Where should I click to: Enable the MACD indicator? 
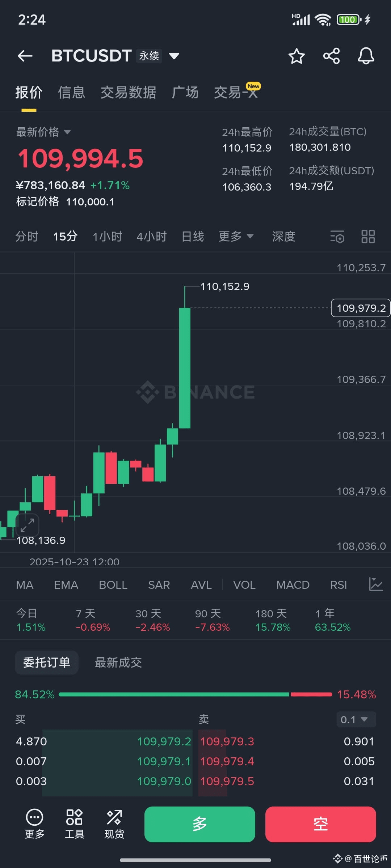(293, 584)
